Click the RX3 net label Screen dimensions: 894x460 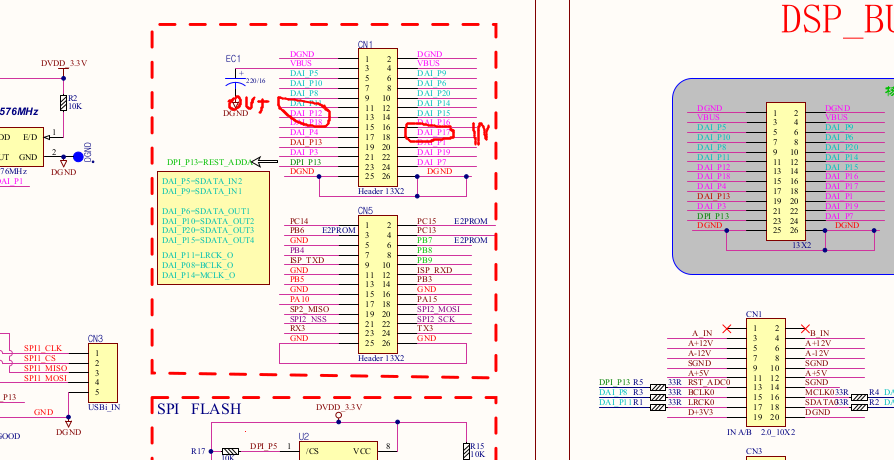coord(297,328)
